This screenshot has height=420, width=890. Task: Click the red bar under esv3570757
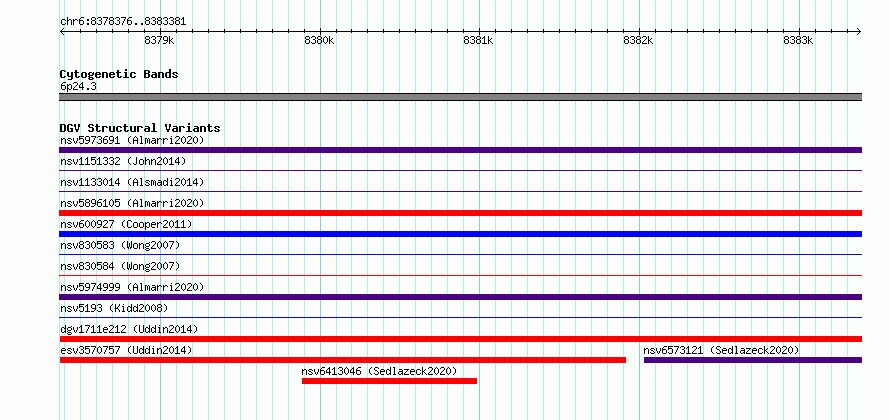[343, 360]
